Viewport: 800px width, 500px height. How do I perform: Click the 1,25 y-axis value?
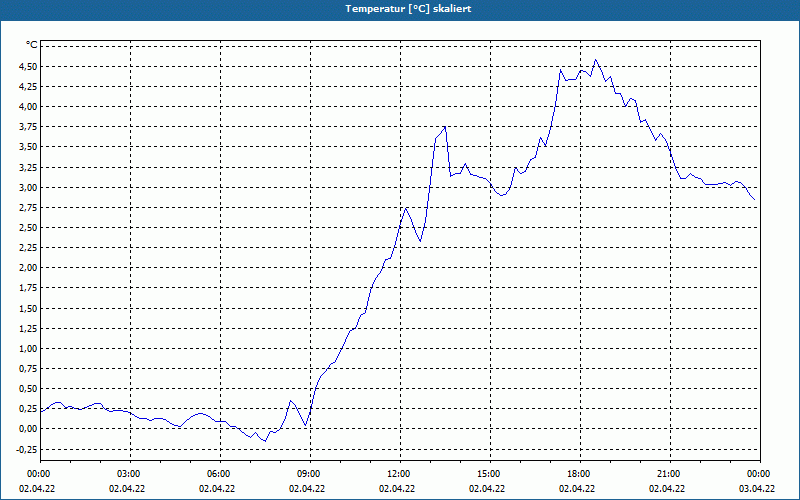pos(28,329)
